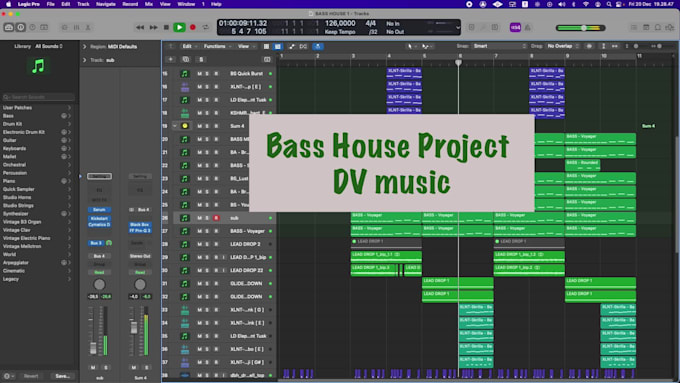The width and height of the screenshot is (680, 383).
Task: Open the media Browsers button
Action: tap(670, 27)
